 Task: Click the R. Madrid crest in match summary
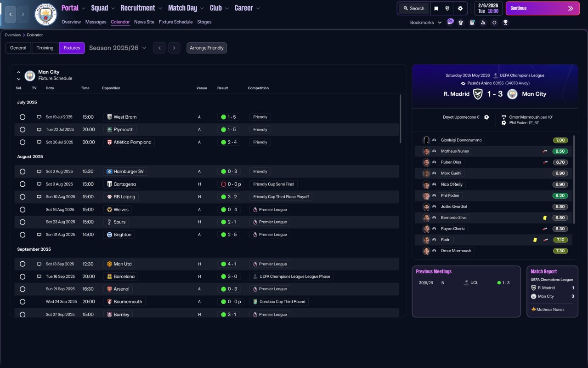click(x=478, y=94)
